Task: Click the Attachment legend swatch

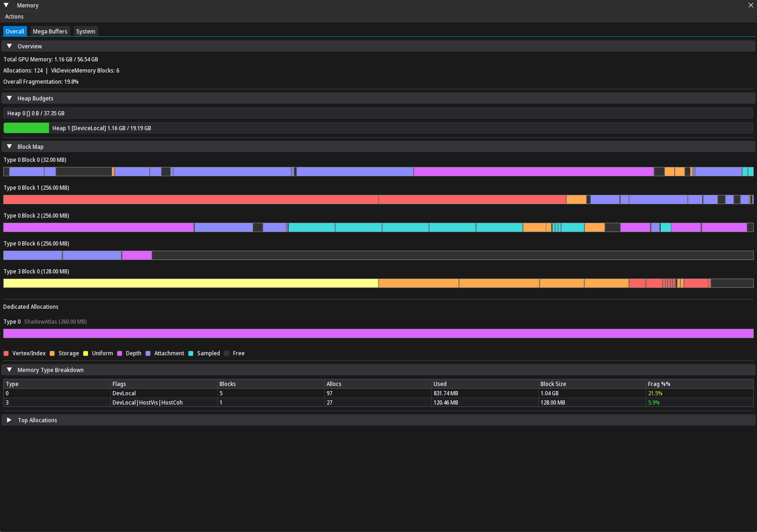Action: pos(148,353)
